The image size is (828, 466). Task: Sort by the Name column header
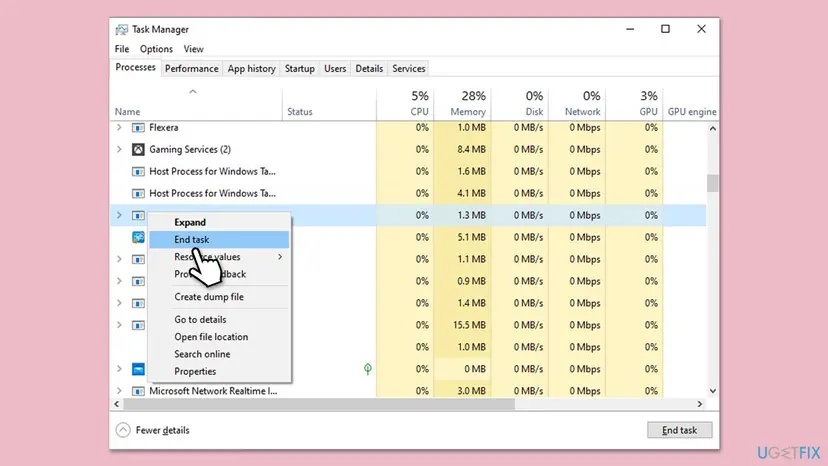pos(196,104)
